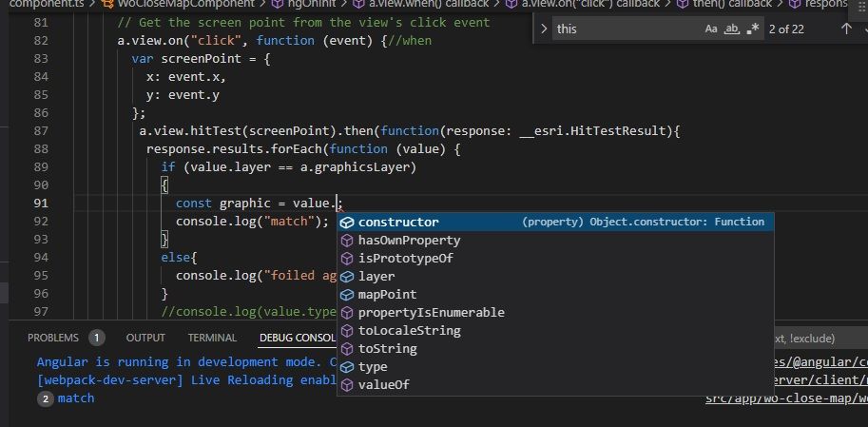
Task: Click the a.view.hitTest(screenPoint) code line
Action: point(409,131)
